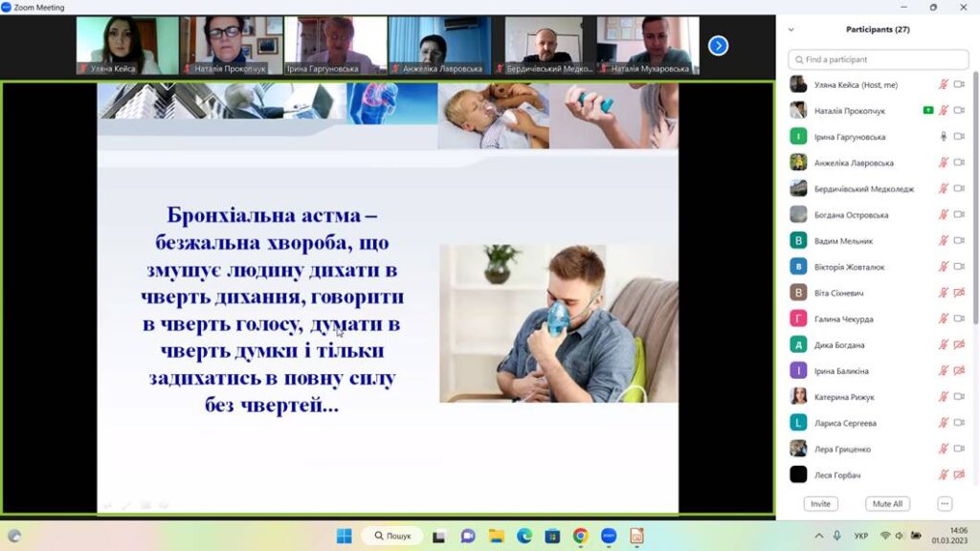Click the next-page arrow on the video strip

(x=718, y=45)
